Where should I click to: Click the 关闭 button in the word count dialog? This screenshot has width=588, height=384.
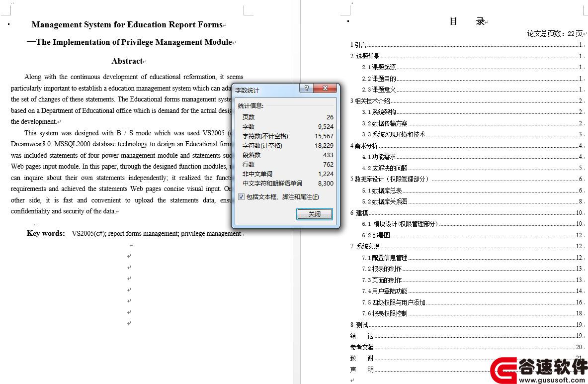[314, 214]
